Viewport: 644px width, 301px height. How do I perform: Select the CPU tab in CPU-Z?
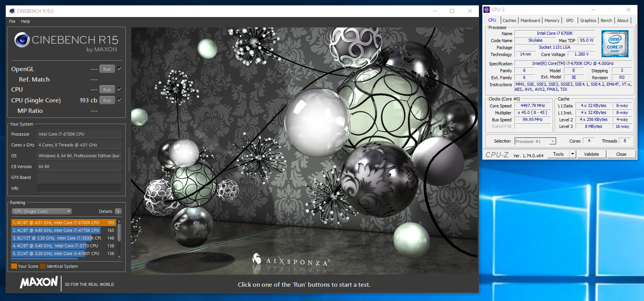click(x=492, y=20)
